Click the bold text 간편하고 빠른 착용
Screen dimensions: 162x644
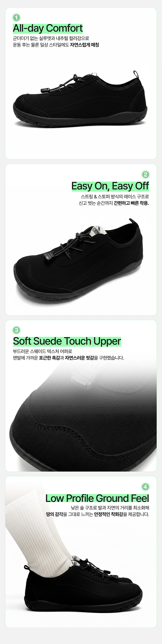point(131,203)
